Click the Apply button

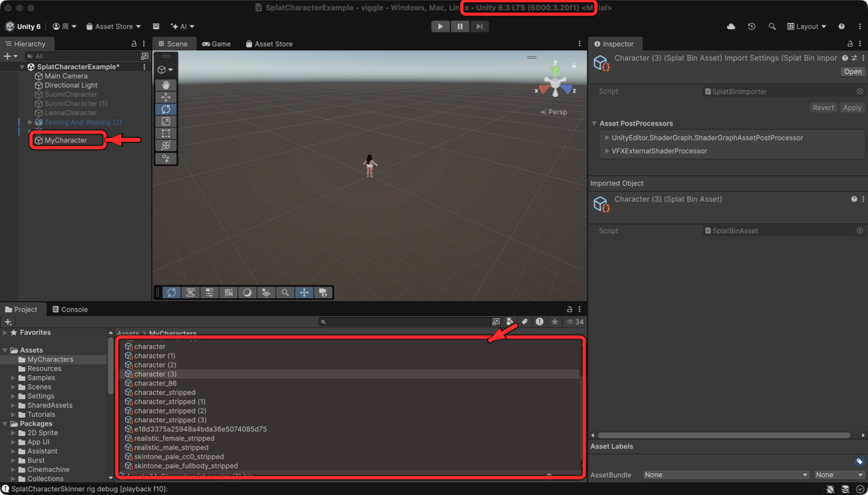click(852, 108)
